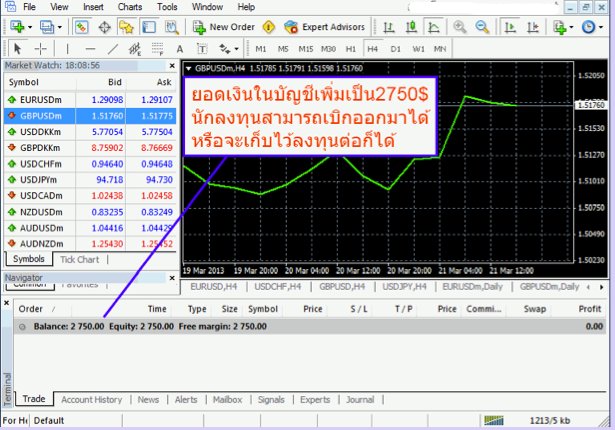
Task: Toggle Expert Advisors button
Action: pos(325,27)
